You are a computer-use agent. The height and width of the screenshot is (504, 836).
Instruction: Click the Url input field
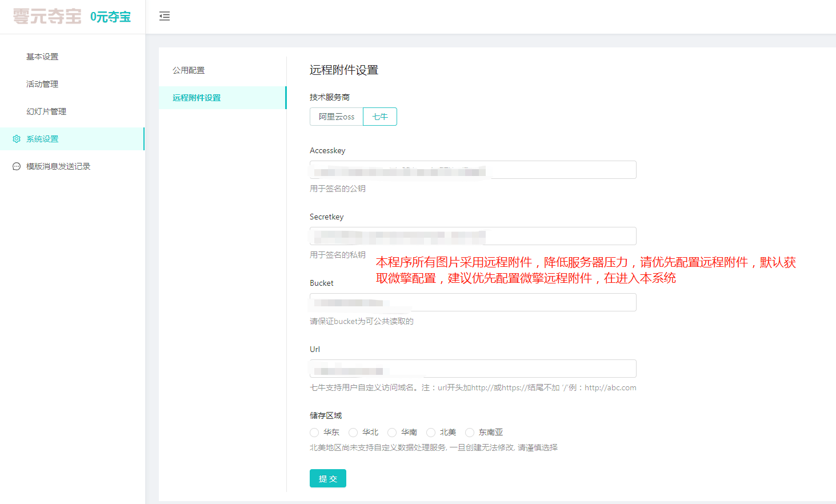click(473, 369)
